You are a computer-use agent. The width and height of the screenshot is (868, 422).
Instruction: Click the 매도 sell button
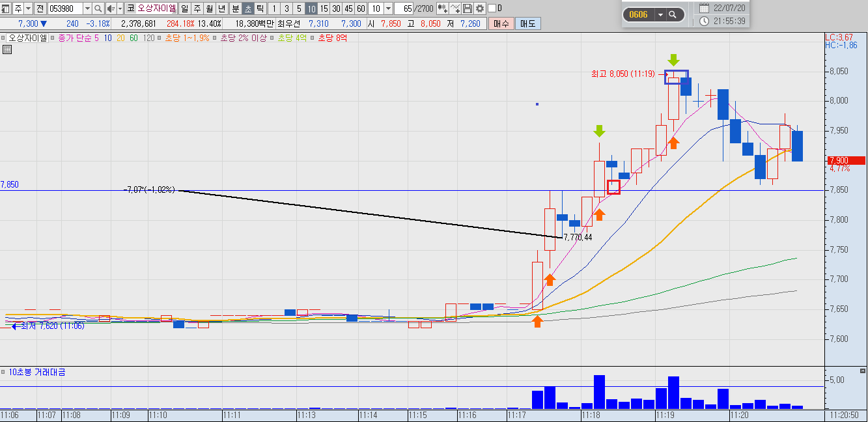pos(527,23)
